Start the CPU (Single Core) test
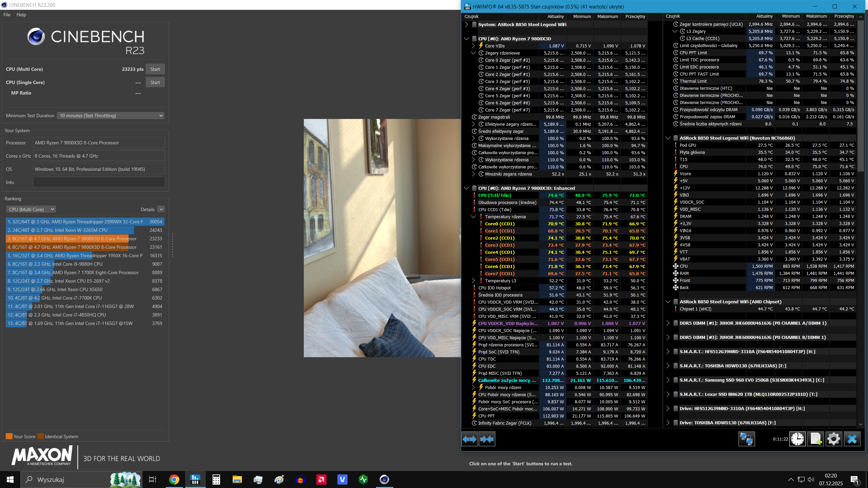The height and width of the screenshot is (488, 868). click(x=155, y=82)
